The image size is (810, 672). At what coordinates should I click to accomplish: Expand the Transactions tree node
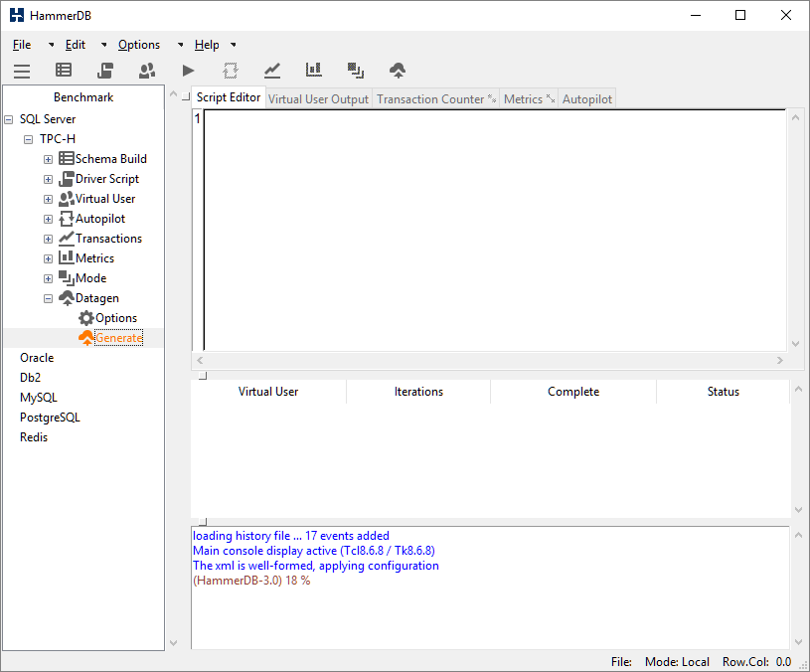click(48, 240)
